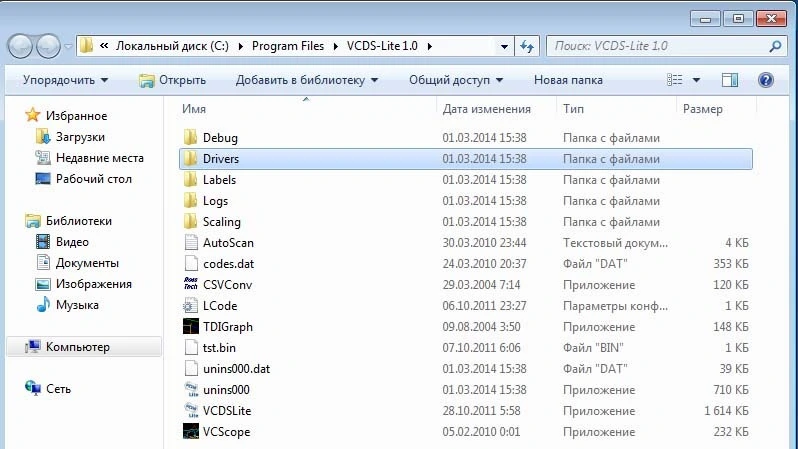Click Локальный диск (C:) breadcrumb
This screenshot has height=449, width=798.
(172, 46)
